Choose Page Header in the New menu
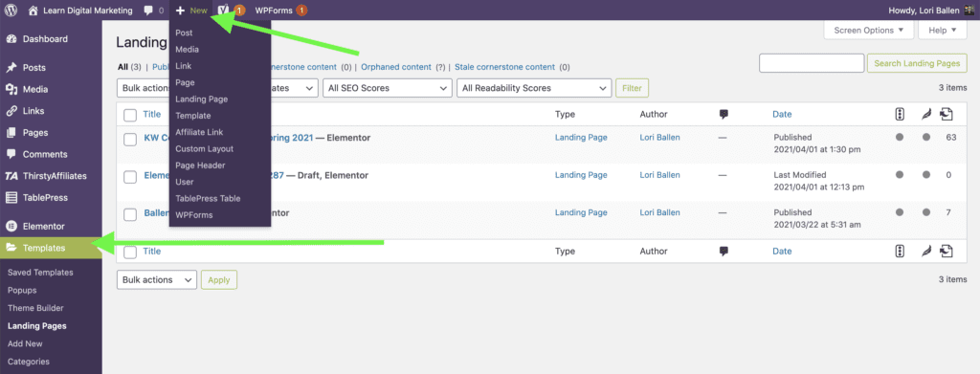The width and height of the screenshot is (980, 374). tap(200, 165)
